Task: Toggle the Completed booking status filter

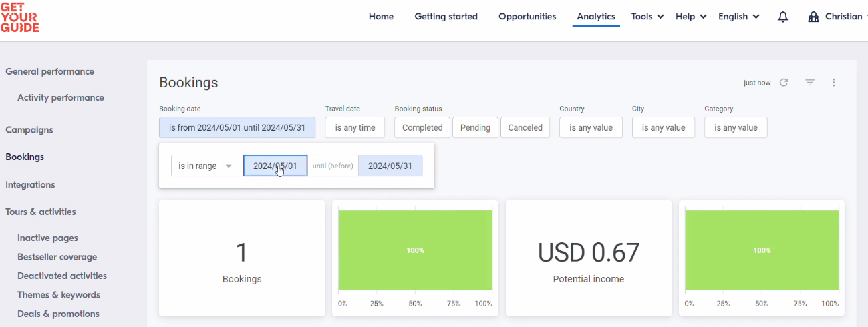Action: point(422,127)
